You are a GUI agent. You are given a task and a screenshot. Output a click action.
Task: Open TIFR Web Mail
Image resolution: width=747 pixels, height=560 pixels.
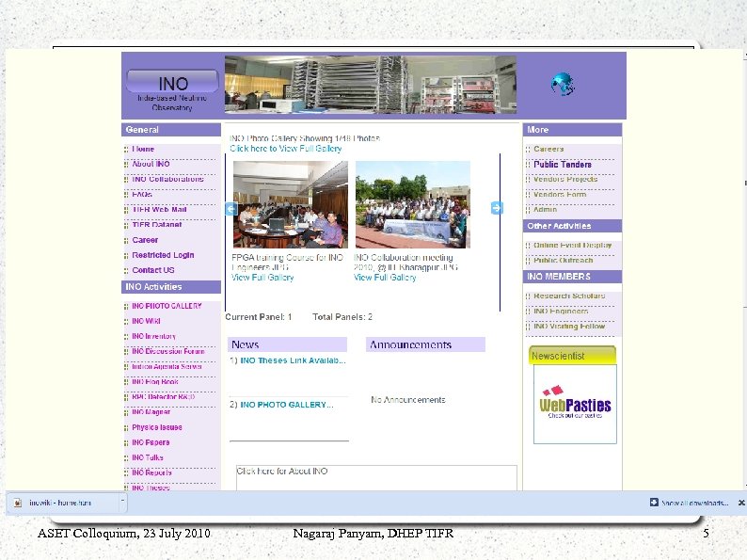[159, 209]
